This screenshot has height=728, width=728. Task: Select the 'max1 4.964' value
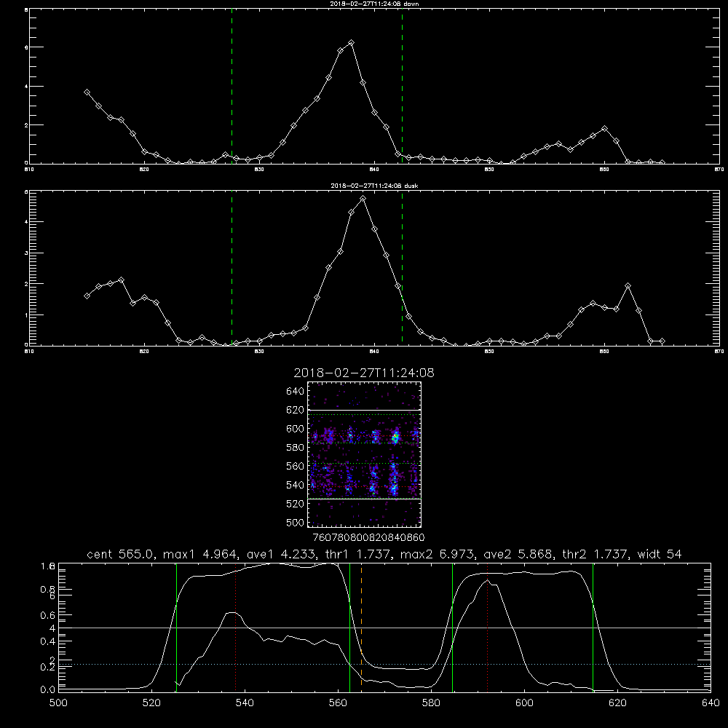click(200, 554)
